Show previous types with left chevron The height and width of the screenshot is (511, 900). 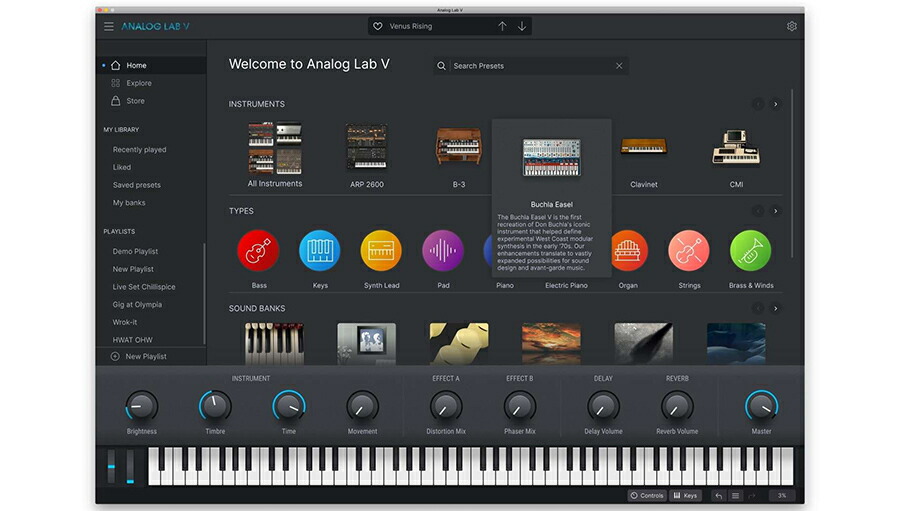(x=758, y=211)
